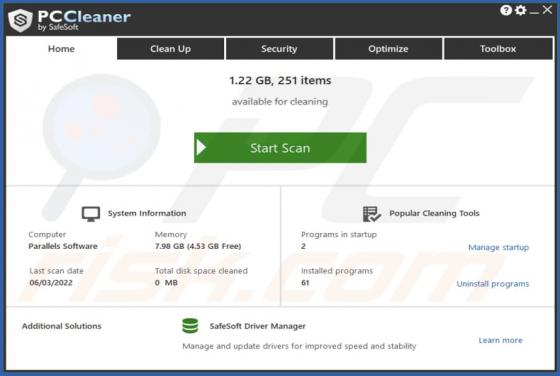
Task: Click the '1.22 GB, 251 items' summary text
Action: click(x=280, y=80)
